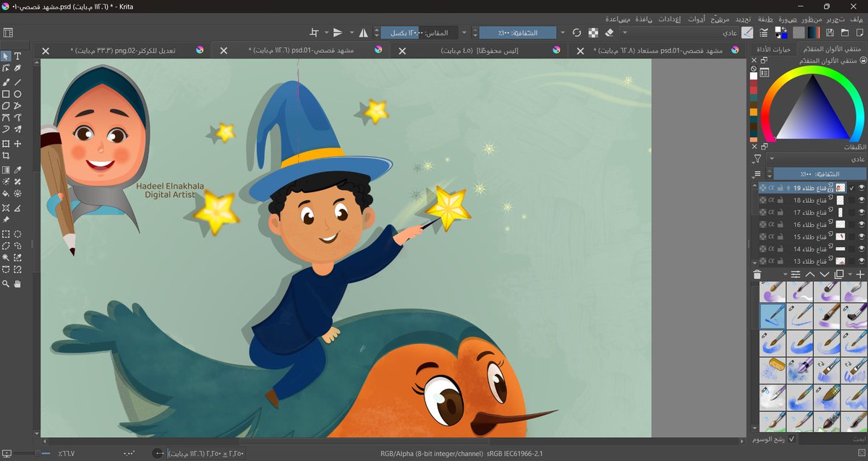The height and width of the screenshot is (461, 868).
Task: Select the Text tool in the toolbox
Action: click(16, 56)
